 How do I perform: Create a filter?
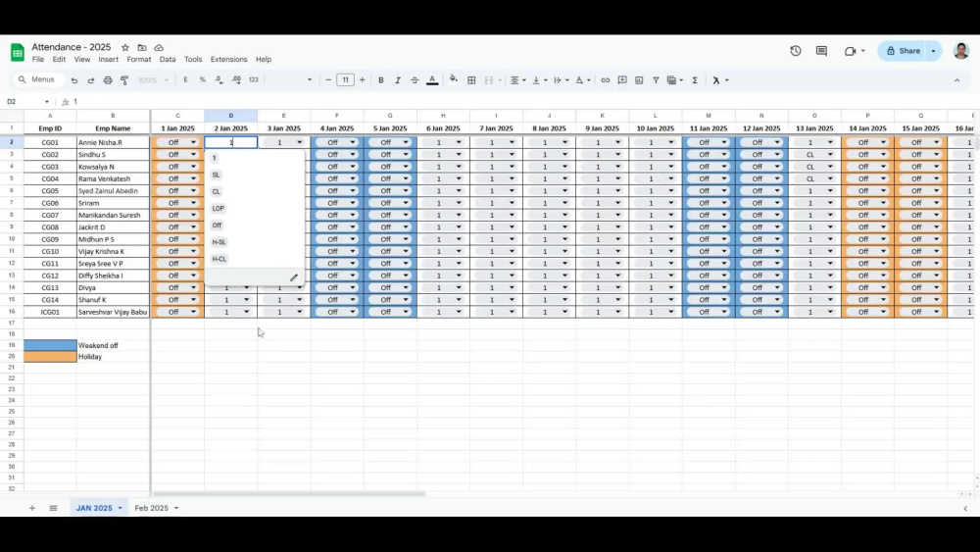(656, 80)
